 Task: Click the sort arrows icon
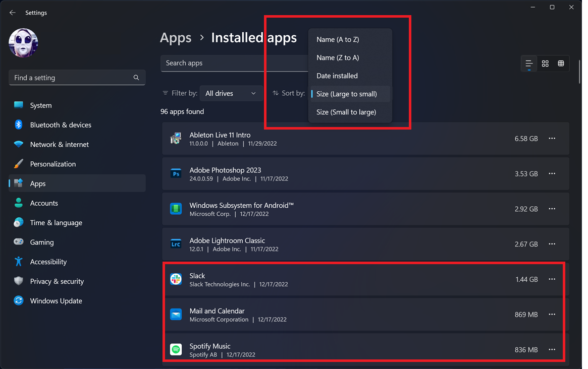point(275,93)
